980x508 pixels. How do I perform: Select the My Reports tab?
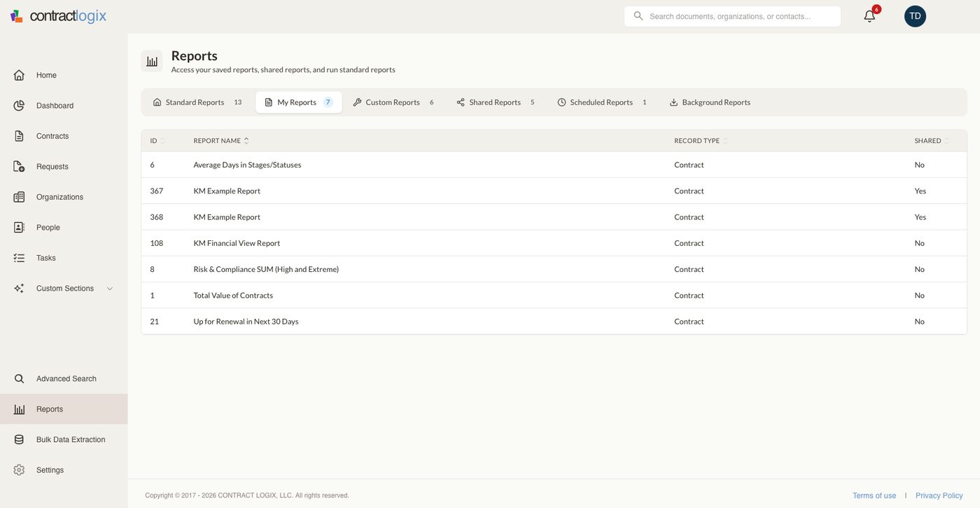(x=299, y=102)
